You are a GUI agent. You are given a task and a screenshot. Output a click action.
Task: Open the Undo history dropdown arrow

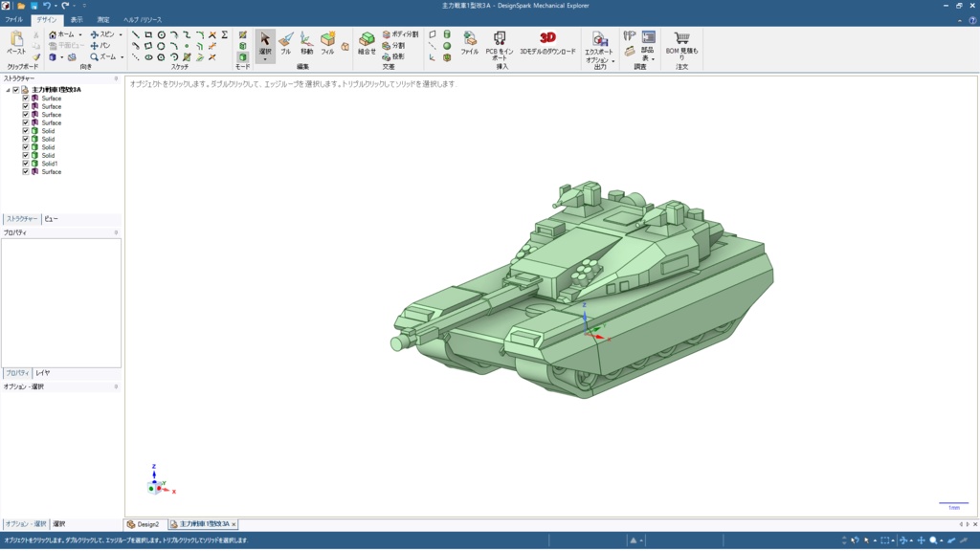click(x=56, y=6)
